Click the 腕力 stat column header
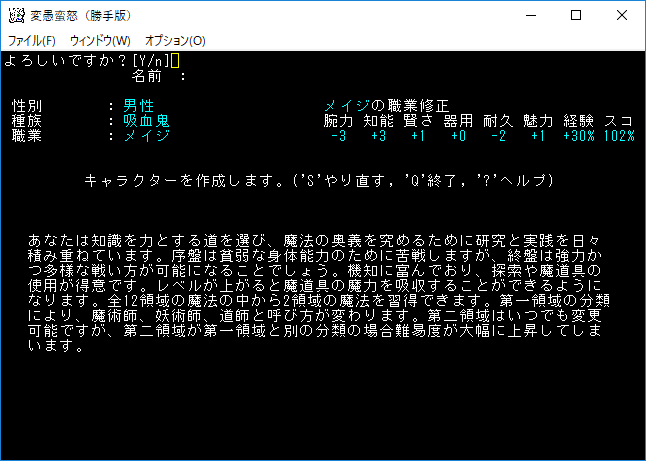The height and width of the screenshot is (461, 646). [338, 120]
